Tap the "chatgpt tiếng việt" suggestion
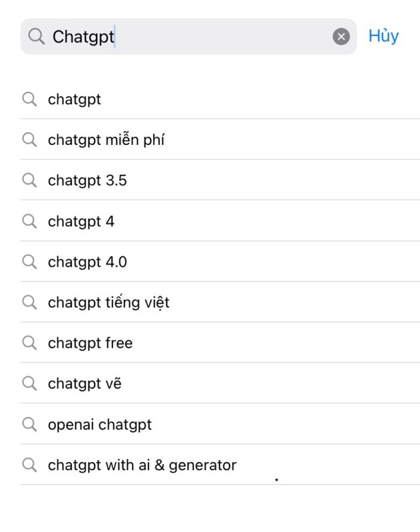Image resolution: width=420 pixels, height=532 pixels. [x=108, y=303]
